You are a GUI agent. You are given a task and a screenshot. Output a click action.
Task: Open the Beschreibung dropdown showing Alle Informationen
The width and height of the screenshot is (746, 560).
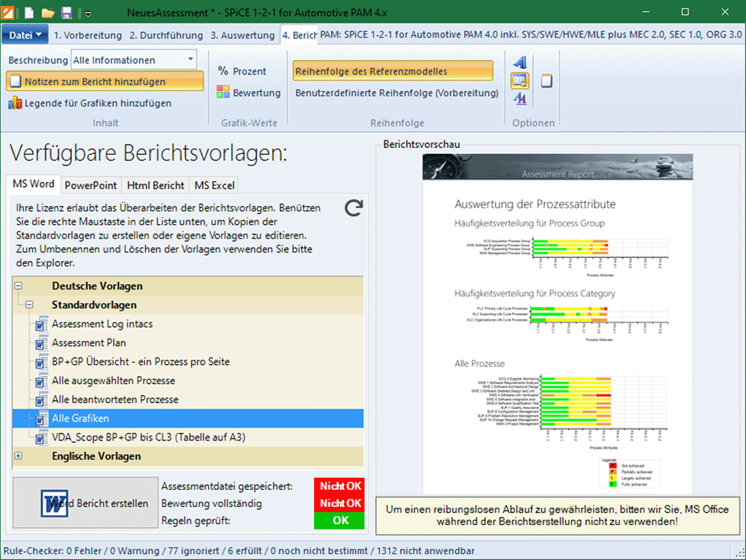click(x=134, y=60)
